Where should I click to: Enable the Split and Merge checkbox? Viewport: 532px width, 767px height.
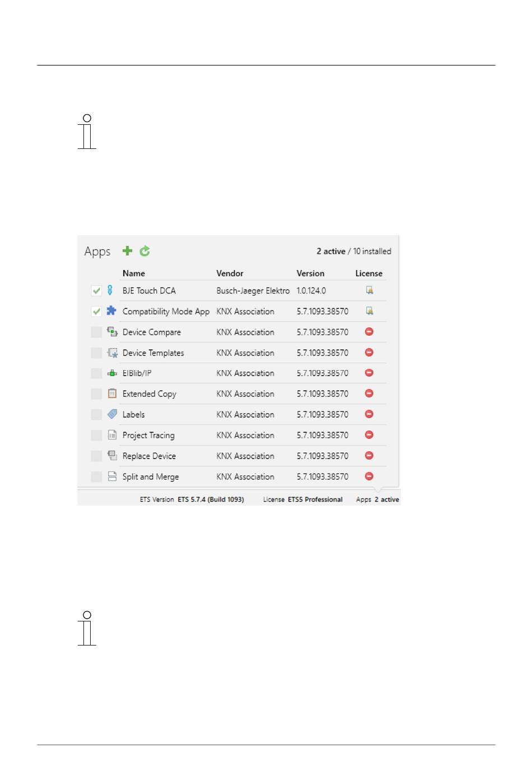click(x=96, y=477)
